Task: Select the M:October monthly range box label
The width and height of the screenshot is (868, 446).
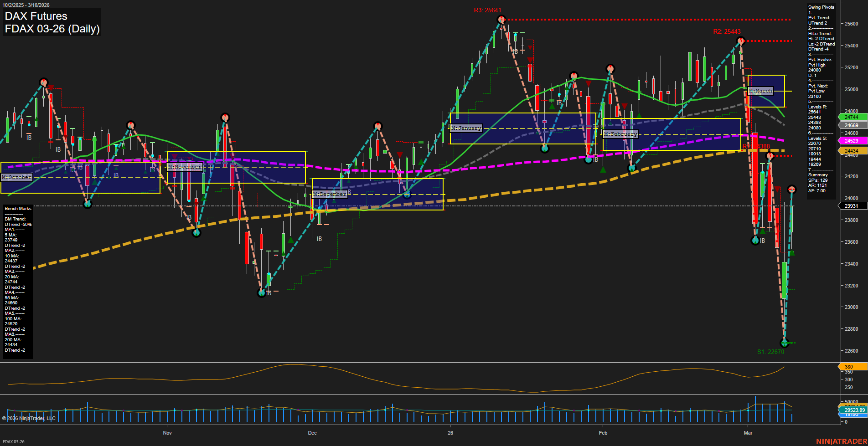Action: click(x=16, y=177)
